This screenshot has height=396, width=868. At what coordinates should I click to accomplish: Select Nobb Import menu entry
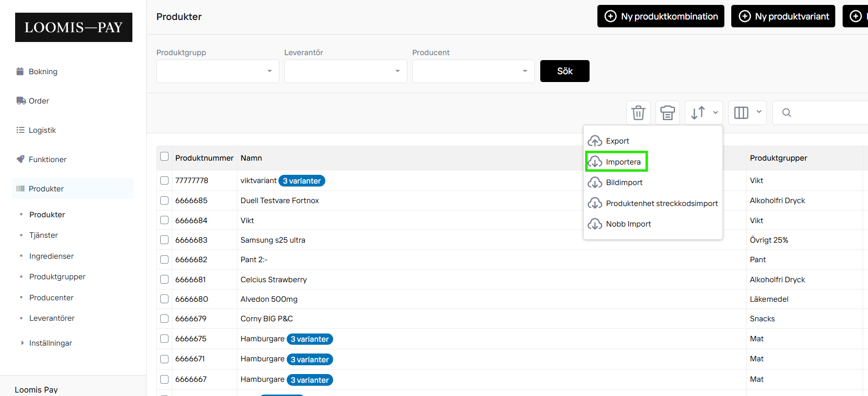coord(628,224)
